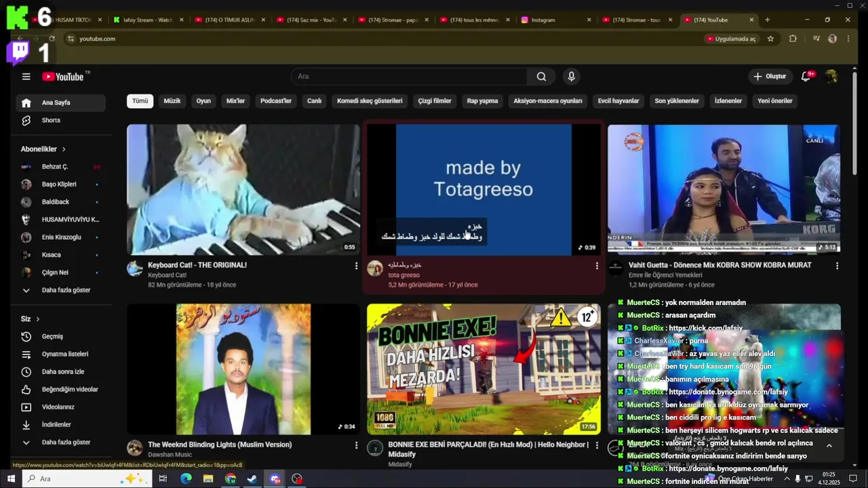Expand Daha fazla göster under subscriptions
The image size is (868, 488).
(61, 290)
